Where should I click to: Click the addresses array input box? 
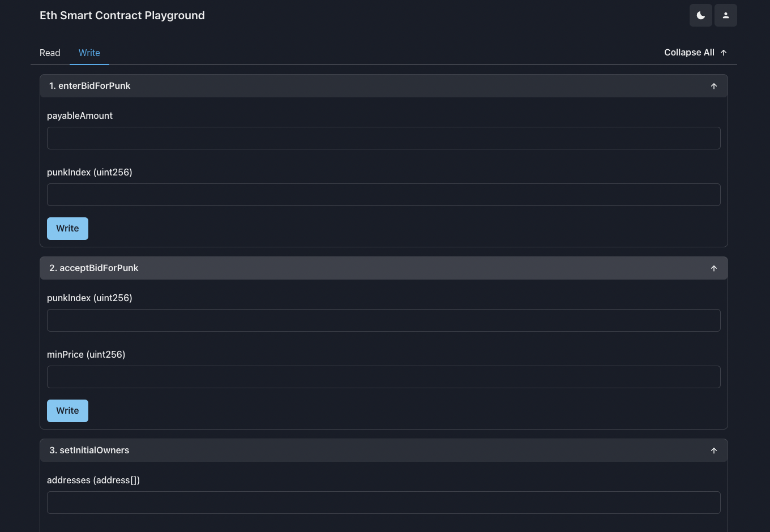click(384, 503)
